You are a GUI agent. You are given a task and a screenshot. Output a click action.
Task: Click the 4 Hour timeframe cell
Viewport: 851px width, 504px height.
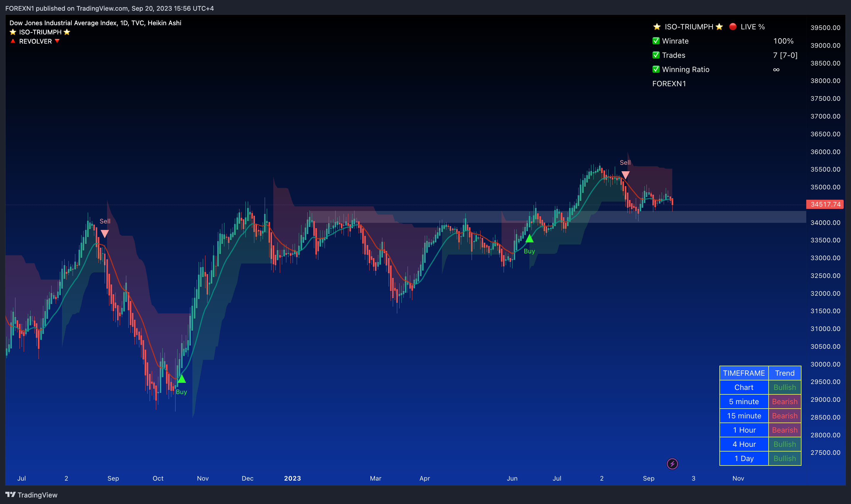[x=744, y=444]
